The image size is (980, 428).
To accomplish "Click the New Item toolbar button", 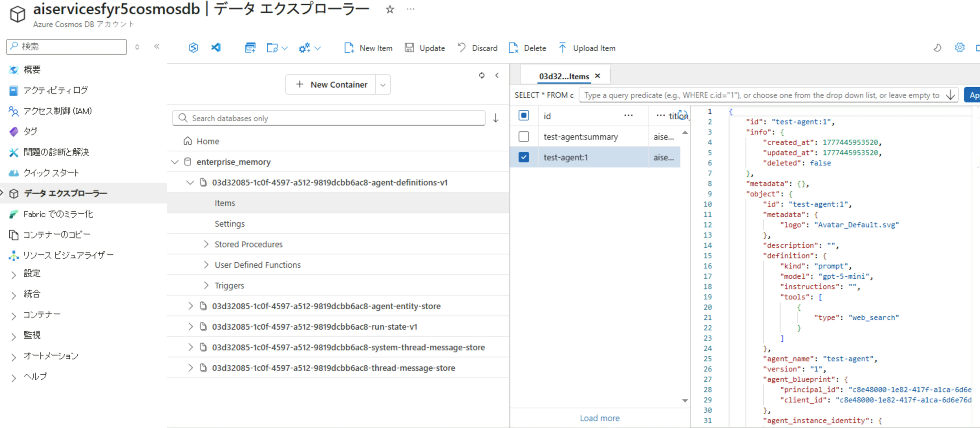I will tap(368, 48).
